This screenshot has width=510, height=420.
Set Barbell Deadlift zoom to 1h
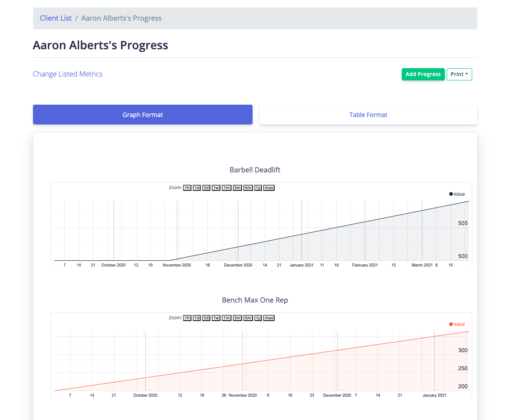pyautogui.click(x=187, y=188)
